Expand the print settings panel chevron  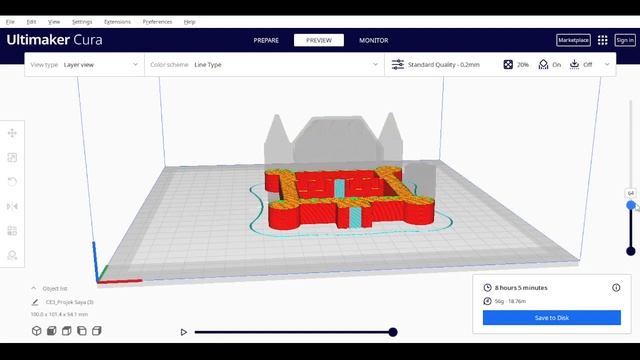pos(607,64)
